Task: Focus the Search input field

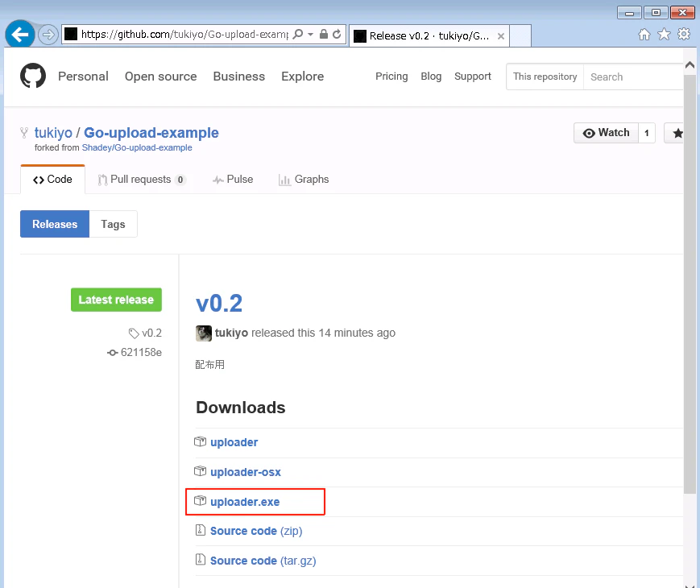Action: tap(633, 77)
